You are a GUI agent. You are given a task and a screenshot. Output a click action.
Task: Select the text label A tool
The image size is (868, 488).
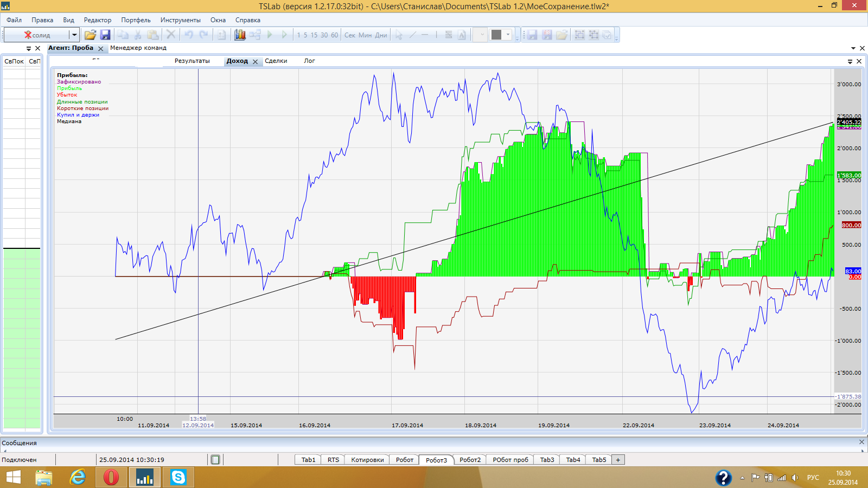coord(462,35)
